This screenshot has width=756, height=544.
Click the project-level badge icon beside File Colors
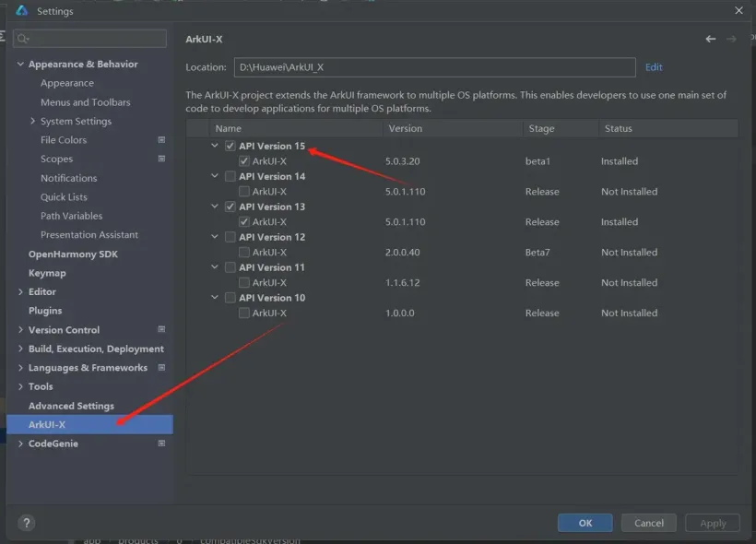coord(161,140)
